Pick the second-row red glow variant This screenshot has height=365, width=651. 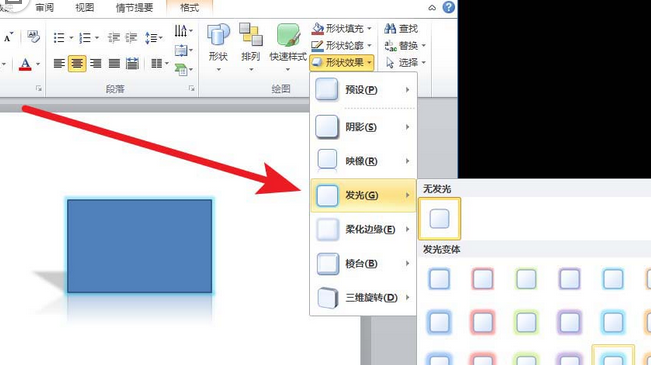(x=483, y=322)
